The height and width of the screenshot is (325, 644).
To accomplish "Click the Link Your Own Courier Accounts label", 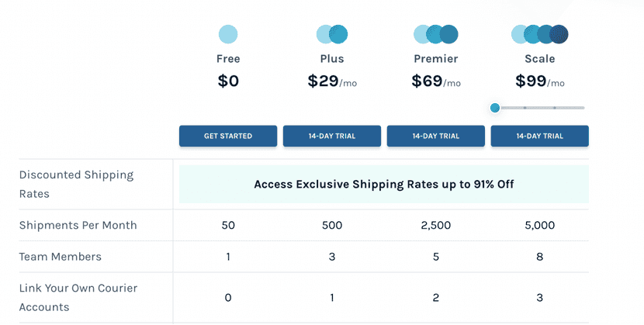I will click(78, 298).
